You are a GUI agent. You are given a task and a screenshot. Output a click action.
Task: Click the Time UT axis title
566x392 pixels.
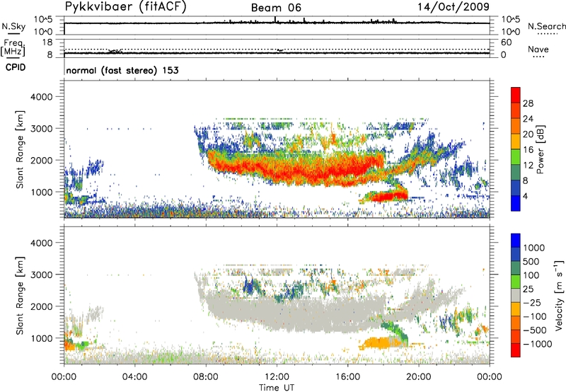(277, 388)
